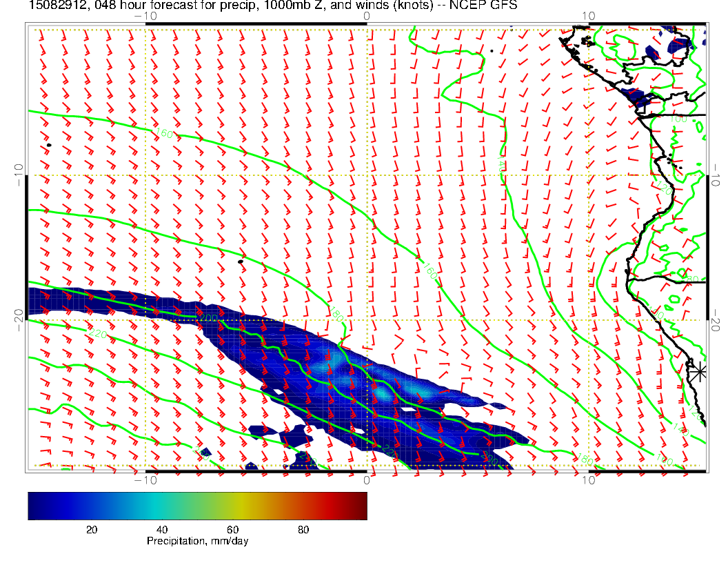Select the 220 contour label near left edge
Viewport: 728px width, 563px height.
[x=97, y=335]
